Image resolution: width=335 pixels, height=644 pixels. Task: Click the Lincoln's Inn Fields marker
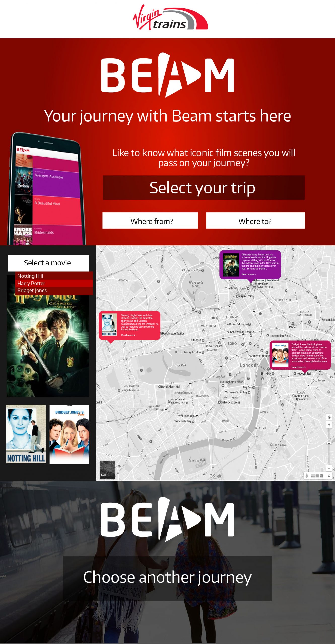(x=268, y=336)
